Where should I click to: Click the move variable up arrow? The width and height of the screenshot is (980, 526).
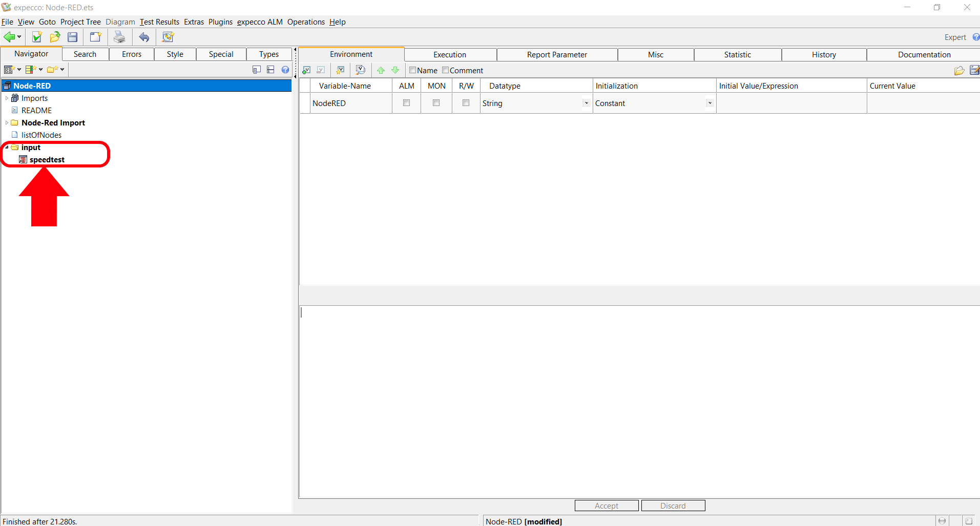pyautogui.click(x=381, y=70)
